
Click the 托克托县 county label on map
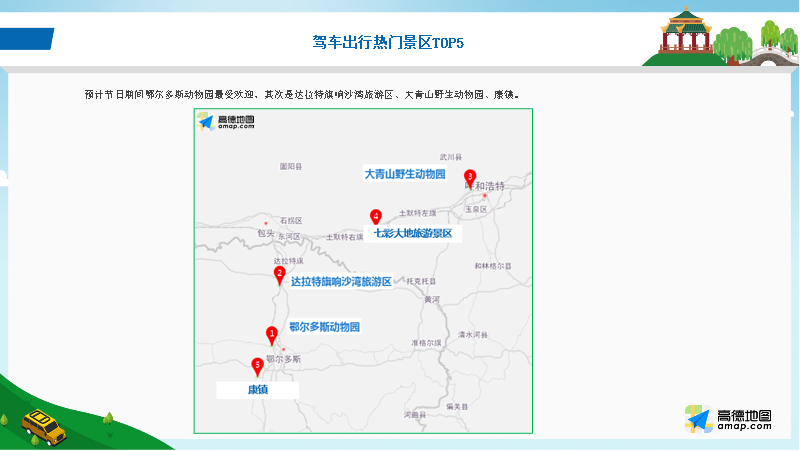point(419,281)
